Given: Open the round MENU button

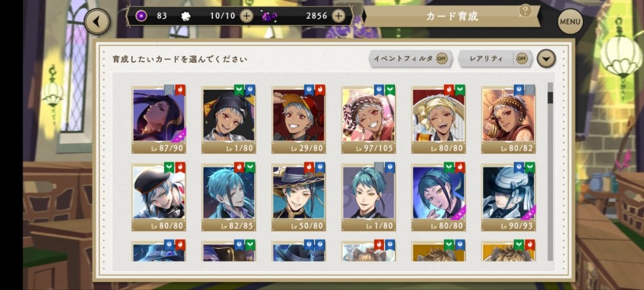Looking at the screenshot, I should pyautogui.click(x=570, y=21).
